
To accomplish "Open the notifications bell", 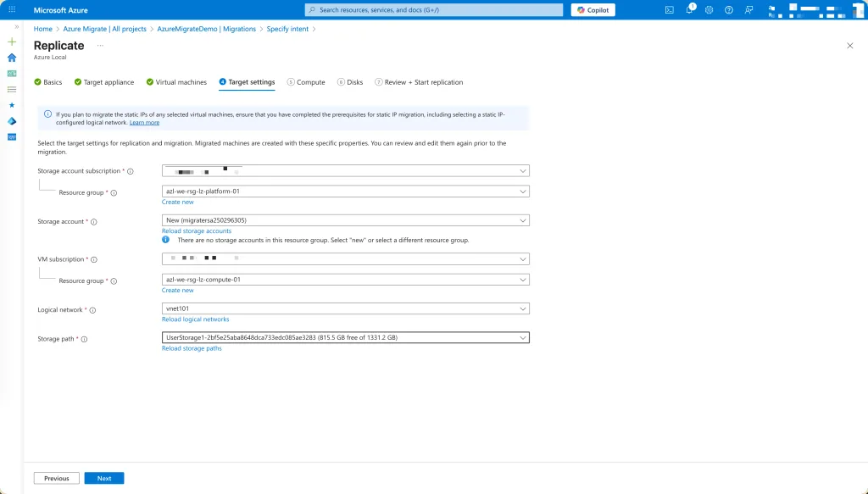I will click(690, 10).
